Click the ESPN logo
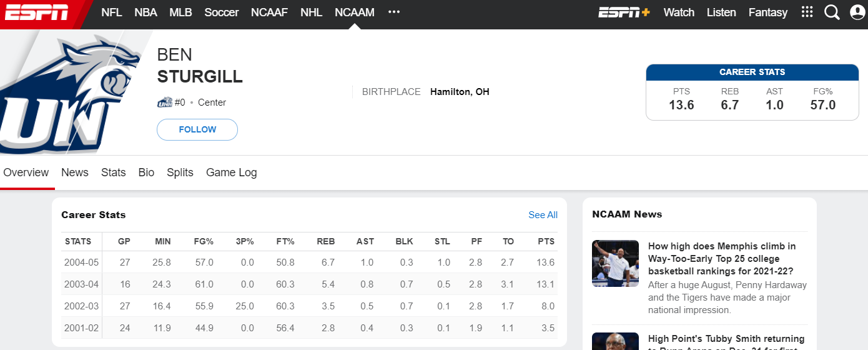The width and height of the screenshot is (868, 350). (x=37, y=12)
